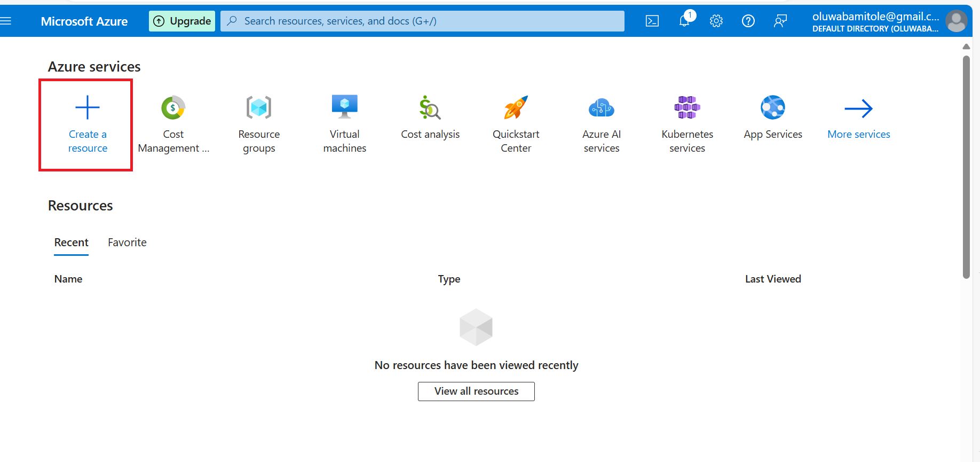
Task: Open Azure AI services icon
Action: point(602,108)
